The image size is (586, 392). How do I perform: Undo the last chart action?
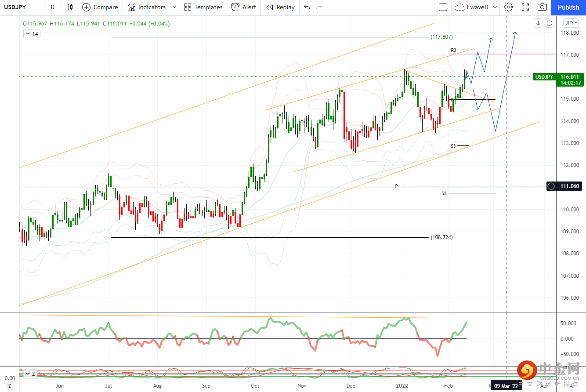(307, 7)
